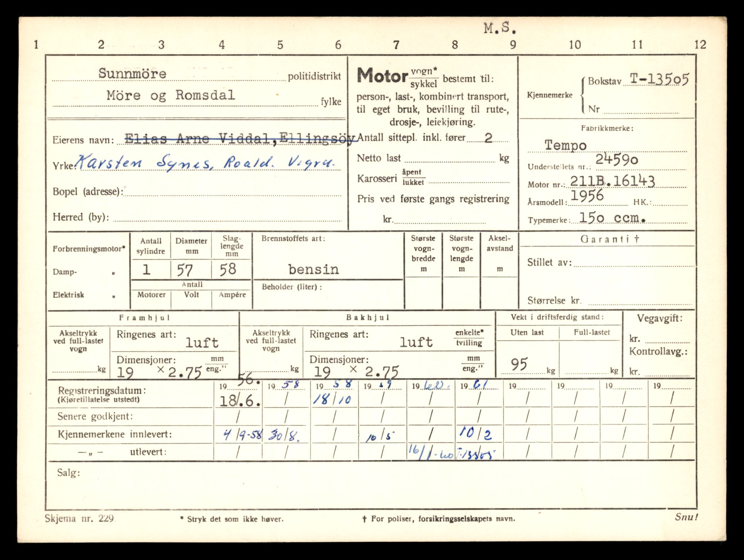Click the Antall sittepl. value 2
This screenshot has height=560, width=744.
(488, 137)
